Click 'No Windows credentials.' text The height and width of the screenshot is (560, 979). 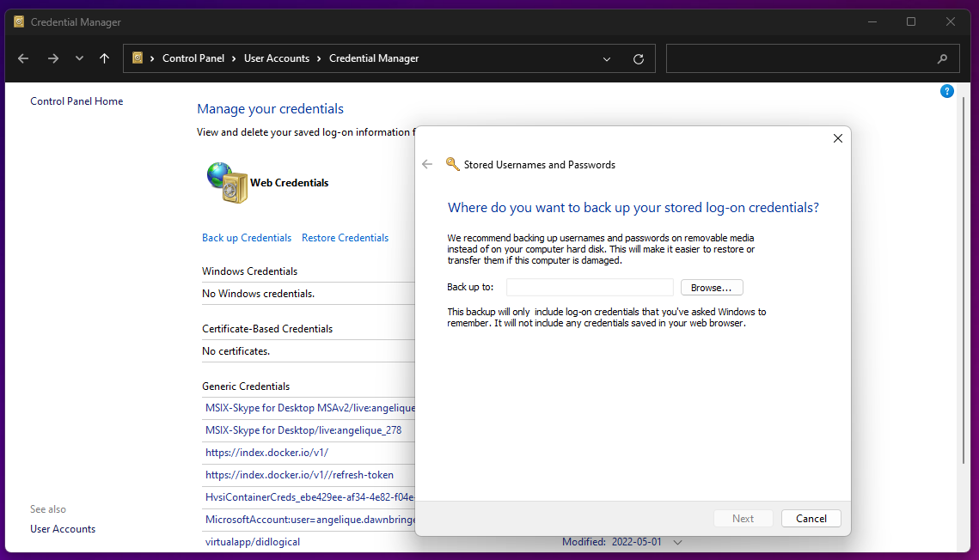click(x=258, y=294)
